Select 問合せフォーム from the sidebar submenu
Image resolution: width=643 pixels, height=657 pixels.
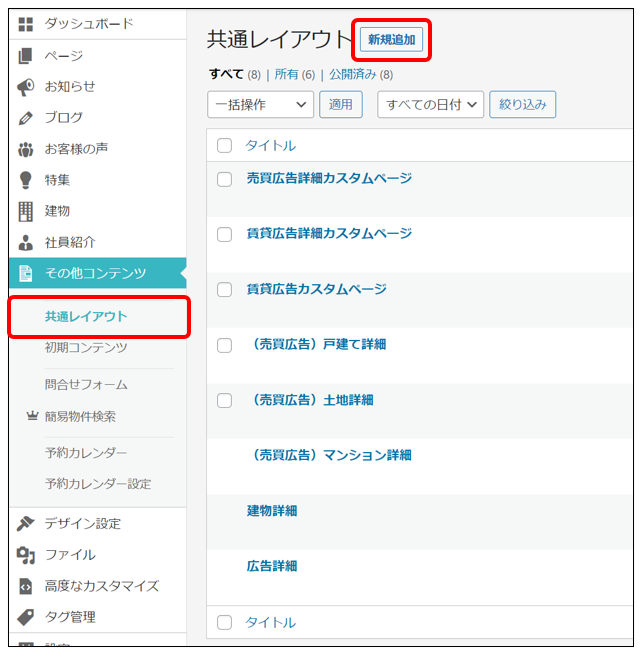86,384
